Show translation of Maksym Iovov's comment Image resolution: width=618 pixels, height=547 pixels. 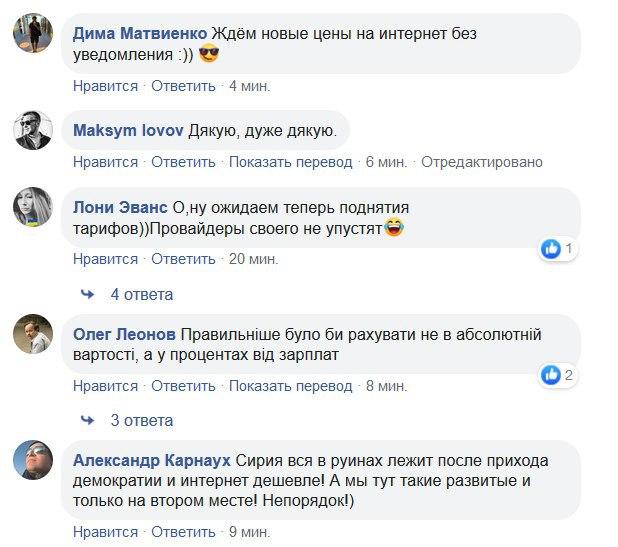(x=290, y=162)
